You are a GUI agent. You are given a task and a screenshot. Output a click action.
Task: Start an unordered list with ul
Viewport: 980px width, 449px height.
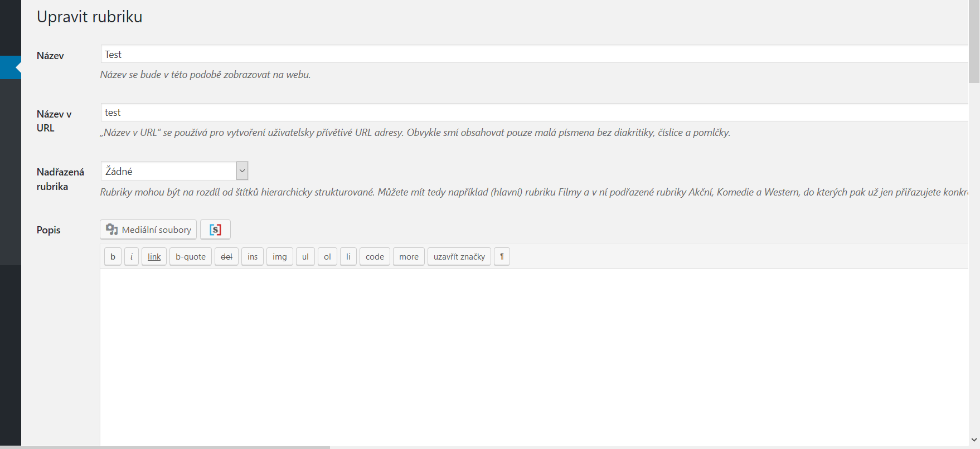(x=305, y=256)
